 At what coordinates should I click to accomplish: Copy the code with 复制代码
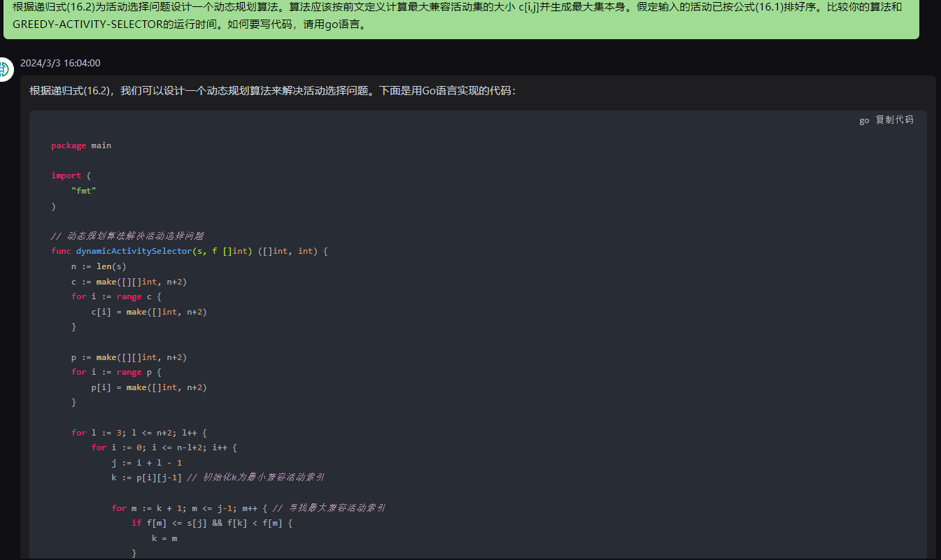(894, 120)
